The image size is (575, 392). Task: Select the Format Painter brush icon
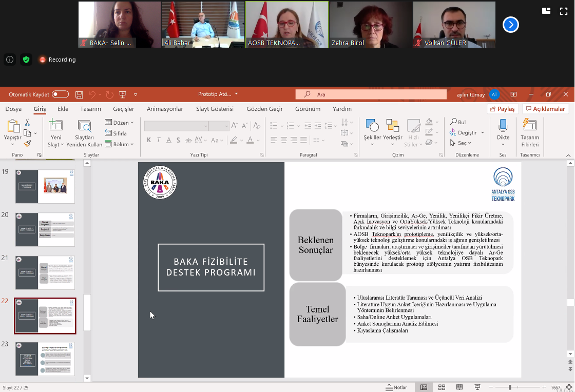27,144
